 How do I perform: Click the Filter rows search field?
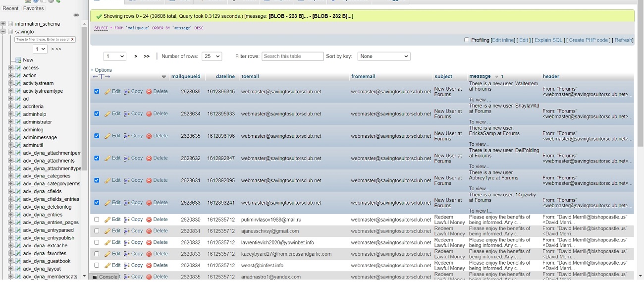coord(292,56)
